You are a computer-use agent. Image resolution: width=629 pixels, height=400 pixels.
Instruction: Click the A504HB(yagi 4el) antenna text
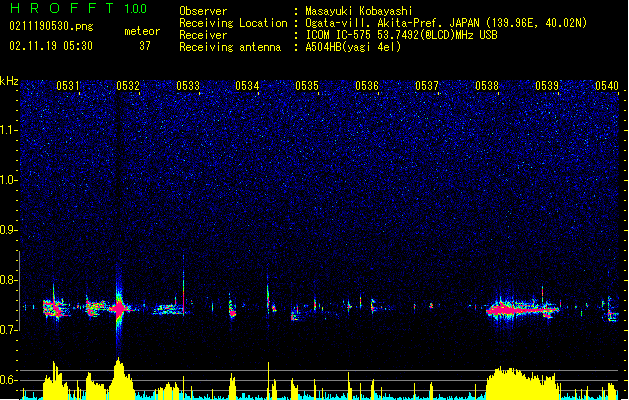pyautogui.click(x=353, y=47)
